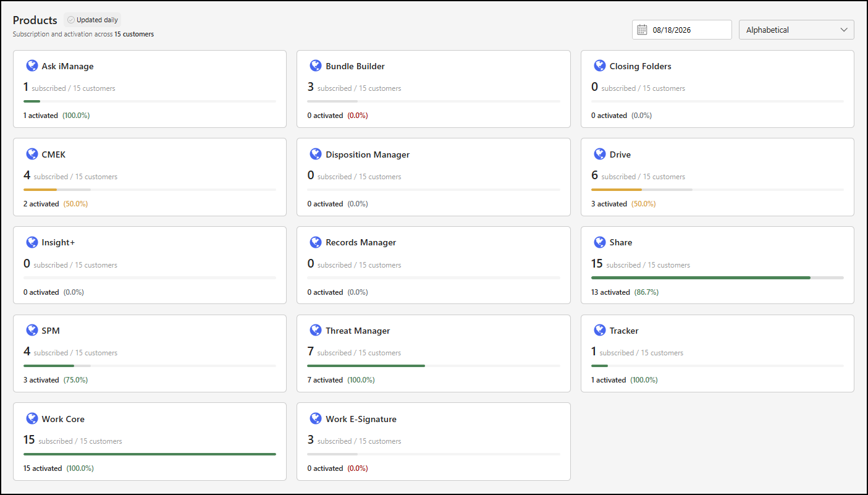Click the subscribed count 6 on Drive card
Viewport: 868px width, 495px height.
[x=595, y=176]
